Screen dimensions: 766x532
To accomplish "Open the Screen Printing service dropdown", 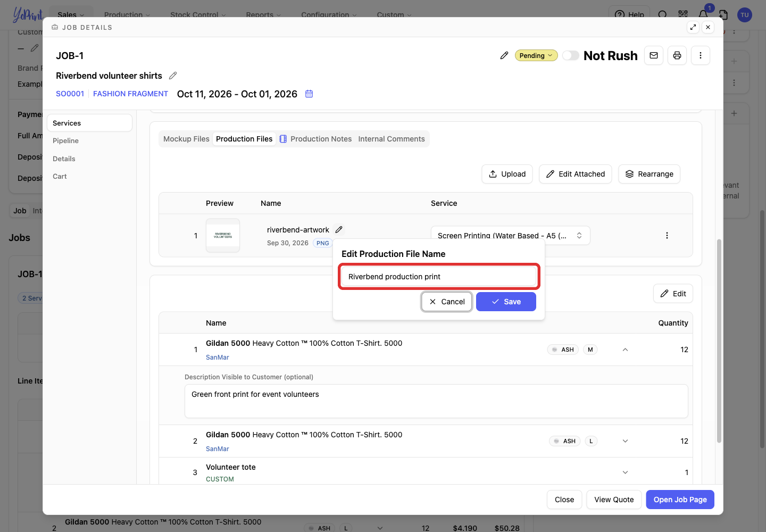I will pos(511,235).
